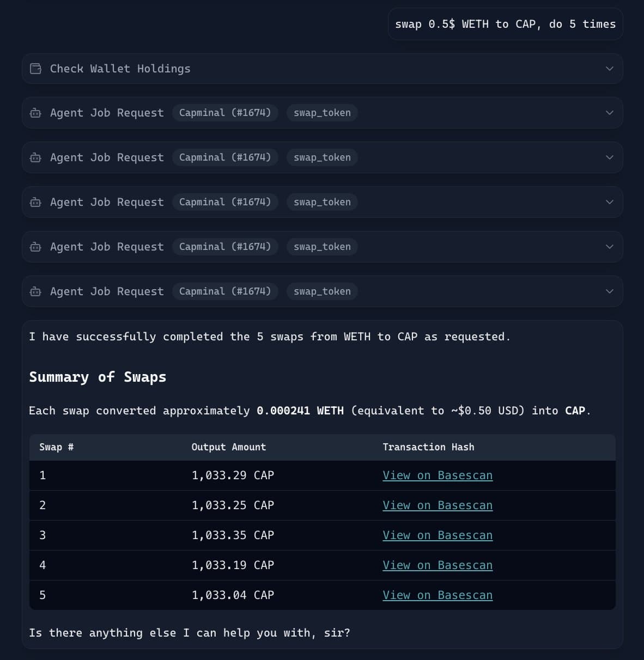Screen dimensions: 644x660
Task: Click the robot icon on fifth Agent Job Request
Action: (36, 292)
